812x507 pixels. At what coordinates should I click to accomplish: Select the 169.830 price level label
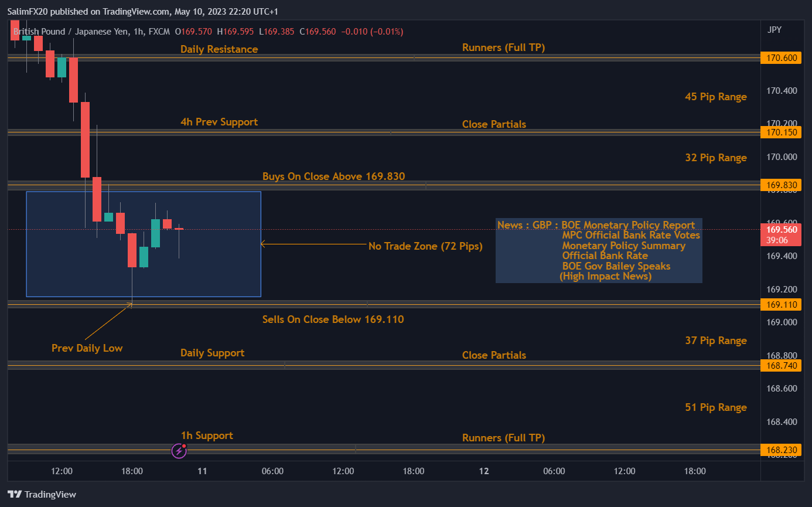(x=780, y=185)
